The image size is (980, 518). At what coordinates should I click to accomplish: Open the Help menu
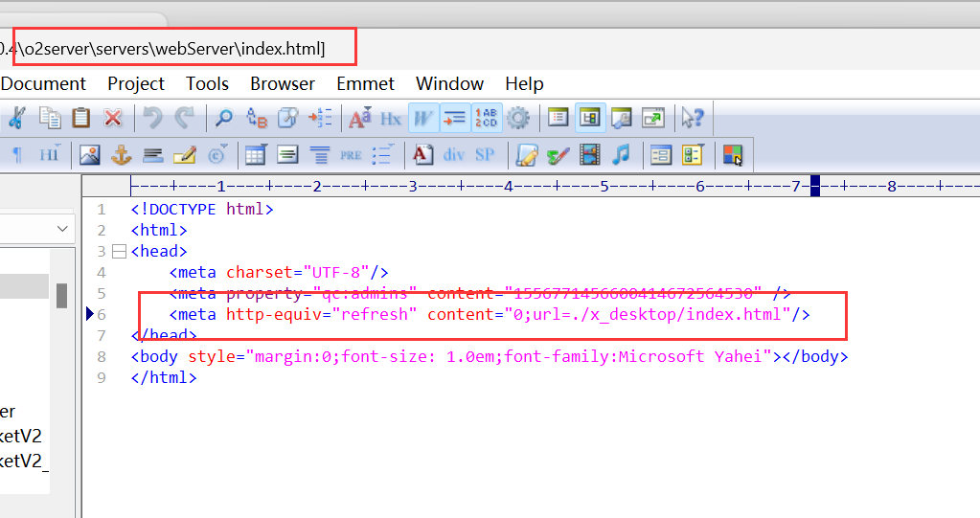click(x=524, y=83)
